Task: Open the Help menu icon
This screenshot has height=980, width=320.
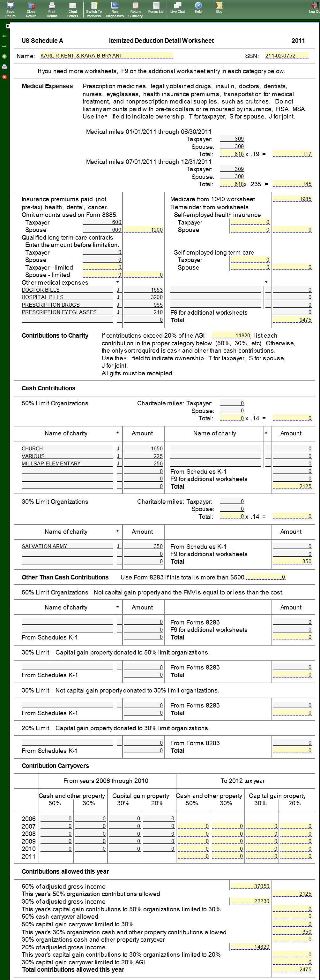Action: (198, 8)
